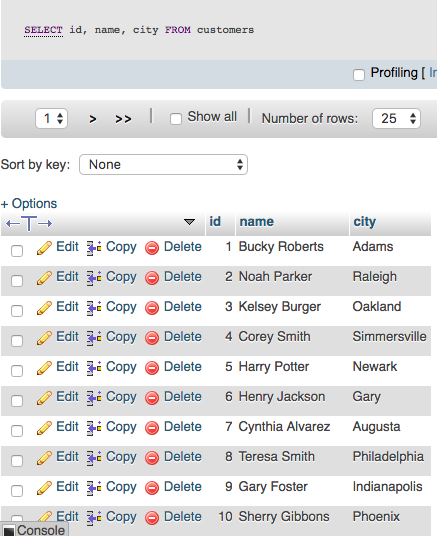Go to next page with > button
This screenshot has width=437, height=536.
point(93,119)
